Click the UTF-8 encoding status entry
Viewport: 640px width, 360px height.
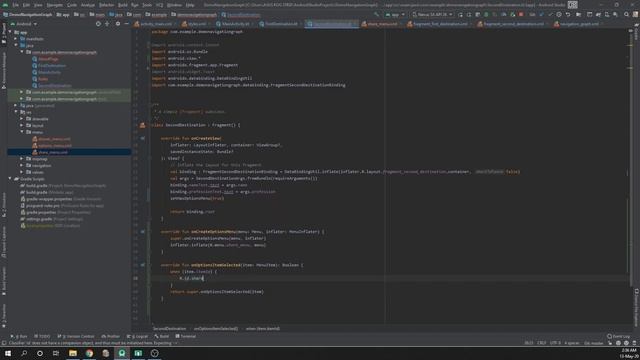[x=555, y=343]
